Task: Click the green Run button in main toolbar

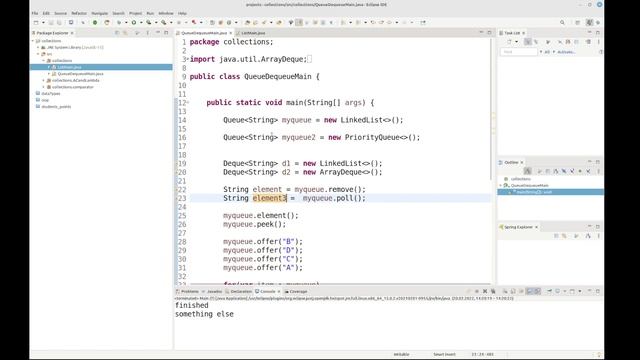Action: pyautogui.click(x=133, y=22)
